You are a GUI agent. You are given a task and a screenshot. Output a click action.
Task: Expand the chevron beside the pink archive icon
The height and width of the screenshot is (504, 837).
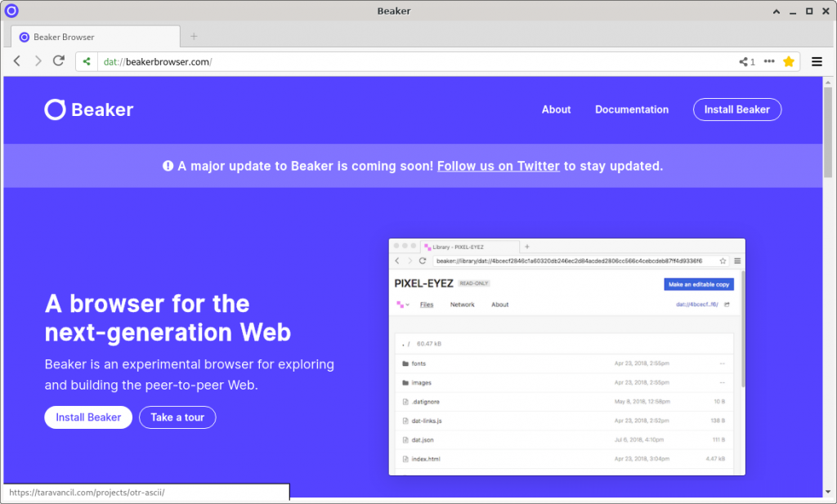408,304
